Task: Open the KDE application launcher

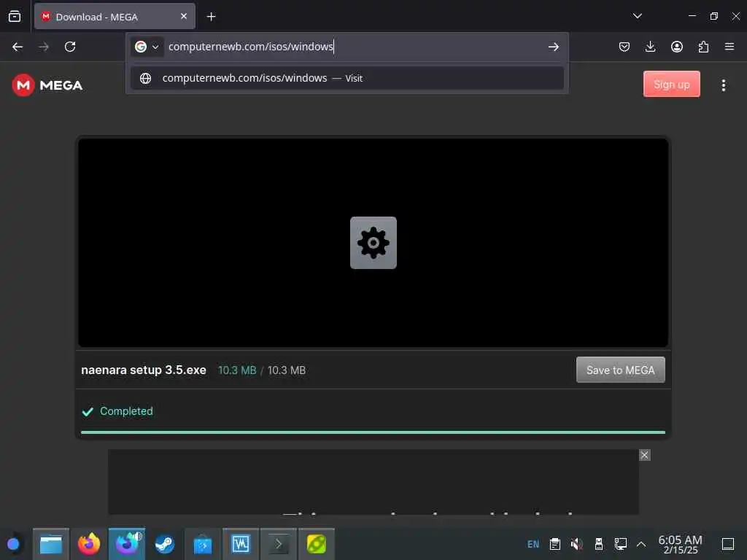Action: coord(13,544)
